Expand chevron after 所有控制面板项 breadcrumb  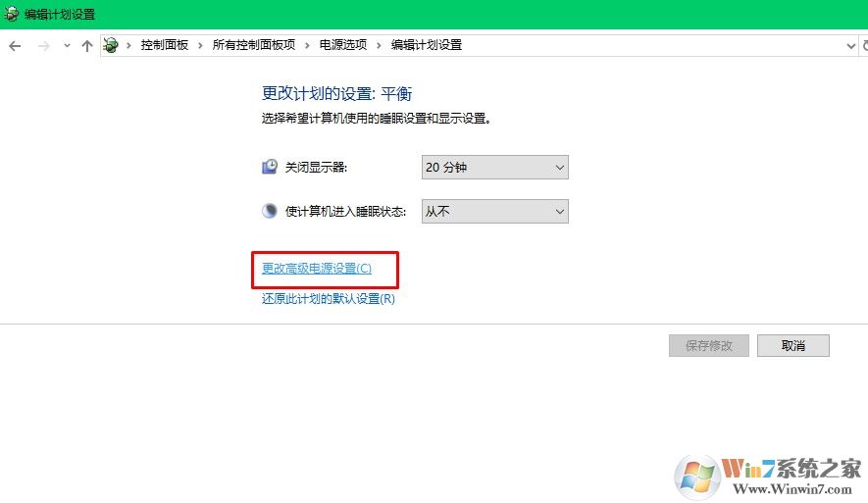(x=307, y=45)
